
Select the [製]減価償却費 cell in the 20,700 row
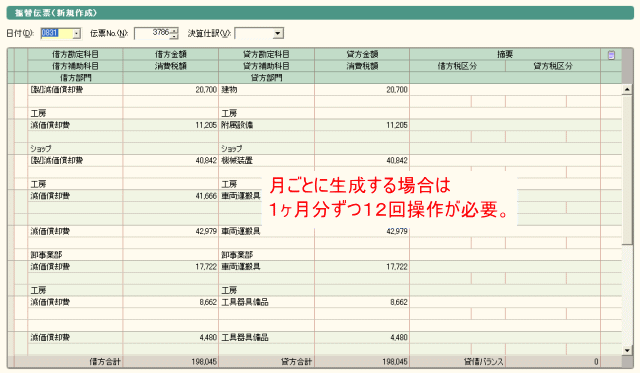(x=75, y=90)
